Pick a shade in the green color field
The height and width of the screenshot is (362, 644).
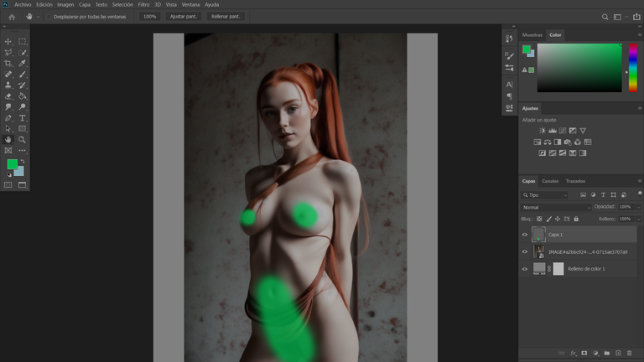point(579,68)
